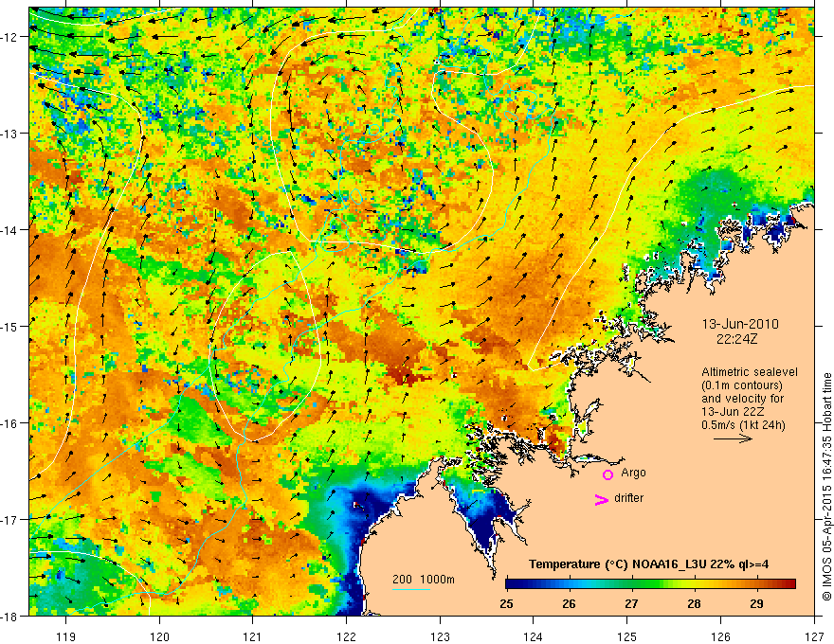Click latitude axis label -17

[x=9, y=519]
